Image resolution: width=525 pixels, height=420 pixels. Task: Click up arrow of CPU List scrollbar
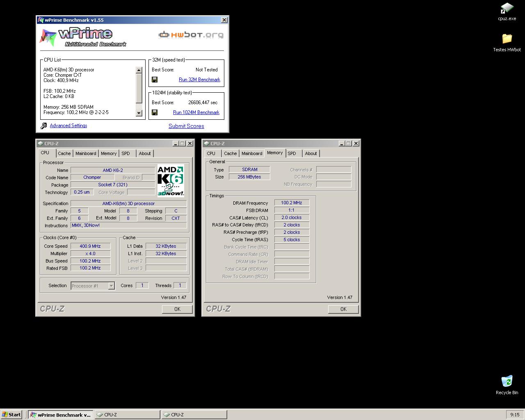[x=139, y=70]
